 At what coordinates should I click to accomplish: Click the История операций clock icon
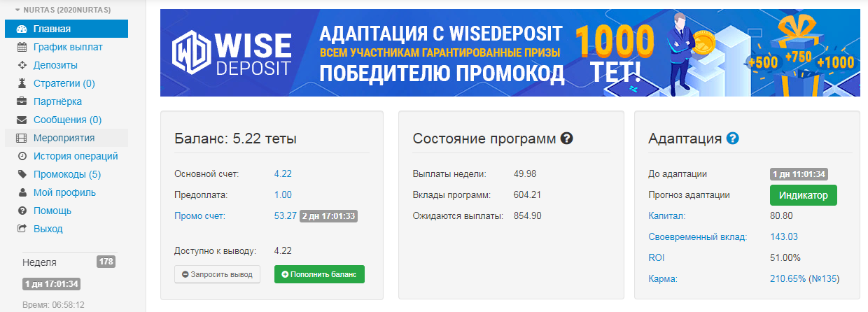click(x=22, y=157)
